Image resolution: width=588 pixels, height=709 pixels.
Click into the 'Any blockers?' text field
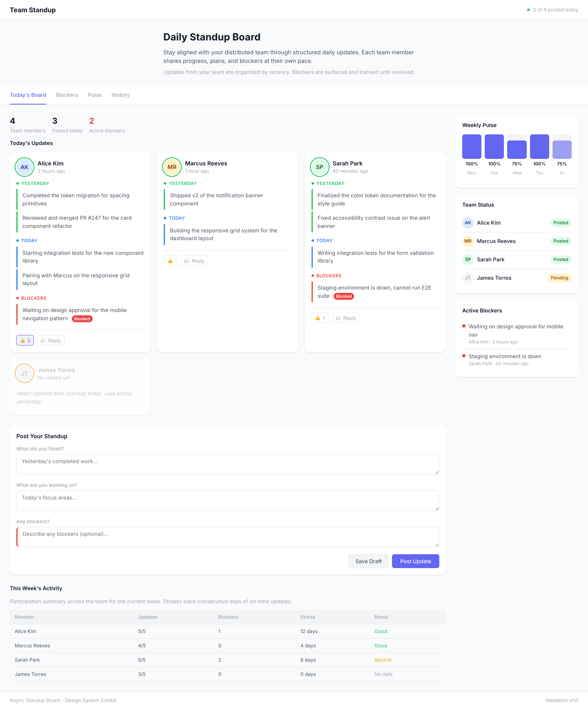(x=227, y=537)
